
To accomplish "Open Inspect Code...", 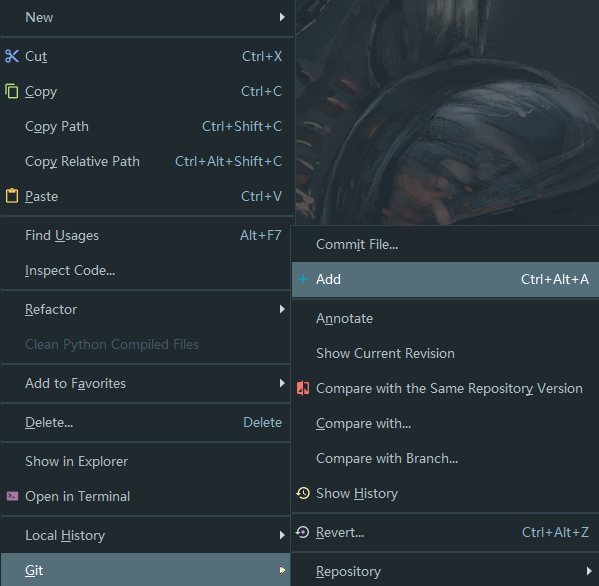I will 146,270.
